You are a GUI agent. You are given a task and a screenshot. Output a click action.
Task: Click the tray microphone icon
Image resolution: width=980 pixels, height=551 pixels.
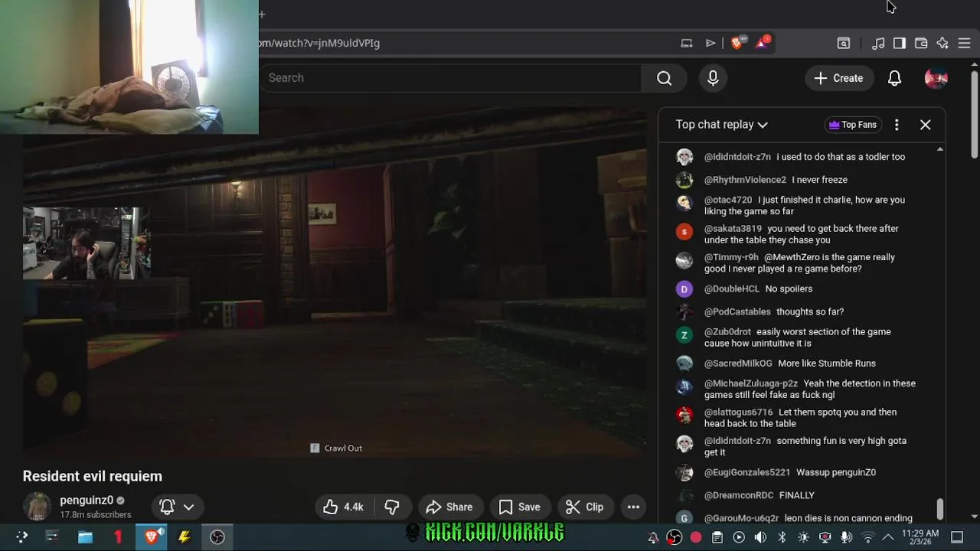(x=846, y=537)
